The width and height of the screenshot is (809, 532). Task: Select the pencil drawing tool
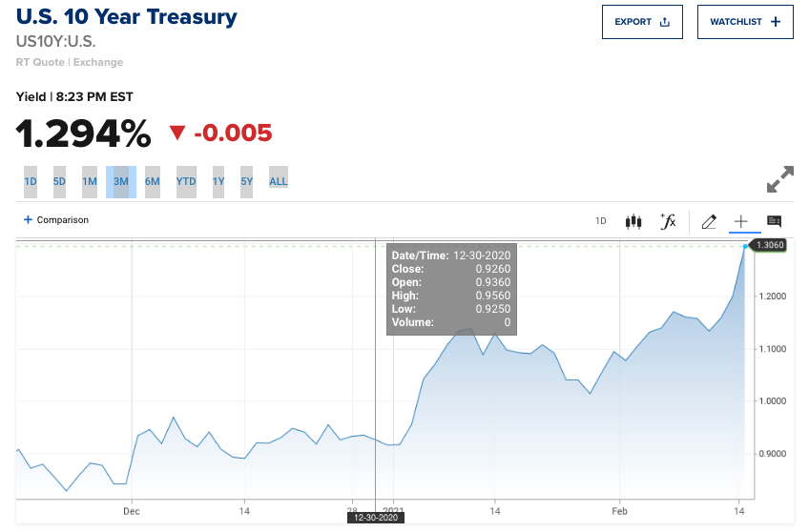pyautogui.click(x=708, y=221)
